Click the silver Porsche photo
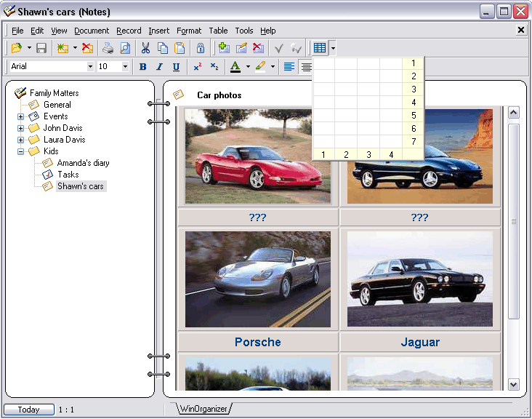Viewport: 532px width, 419px height. point(258,279)
